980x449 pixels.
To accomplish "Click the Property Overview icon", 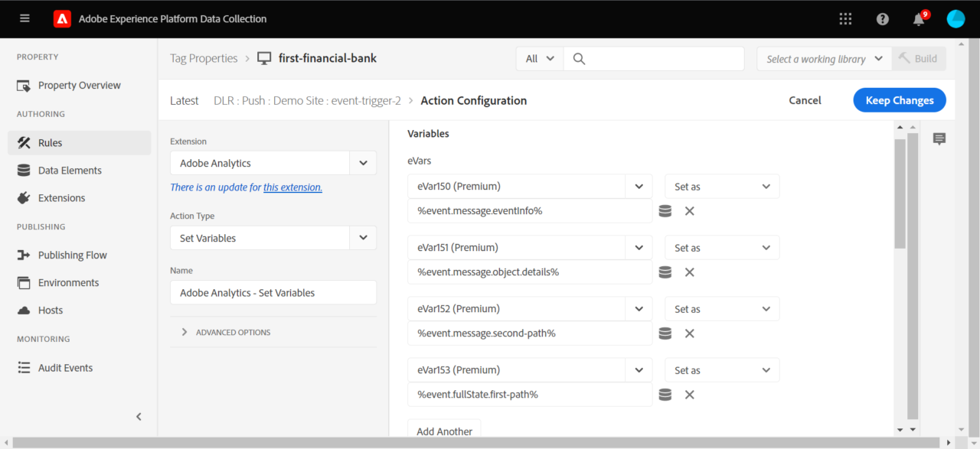I will 24,86.
